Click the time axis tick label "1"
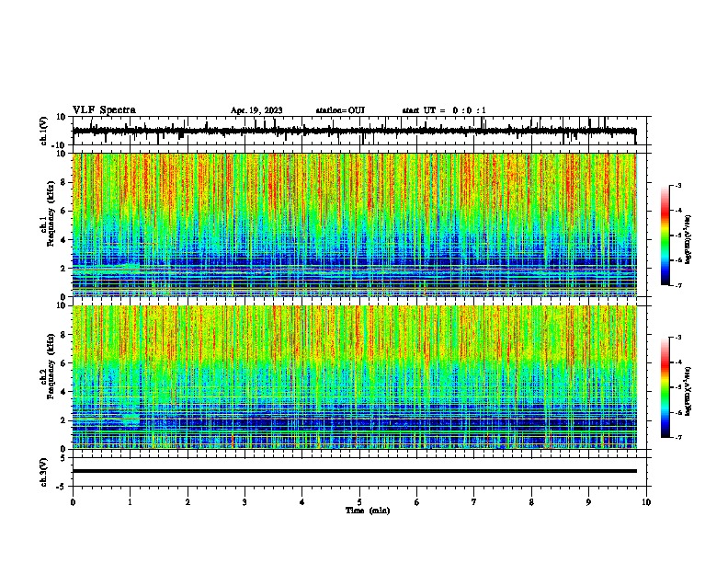The width and height of the screenshot is (728, 563). (130, 502)
